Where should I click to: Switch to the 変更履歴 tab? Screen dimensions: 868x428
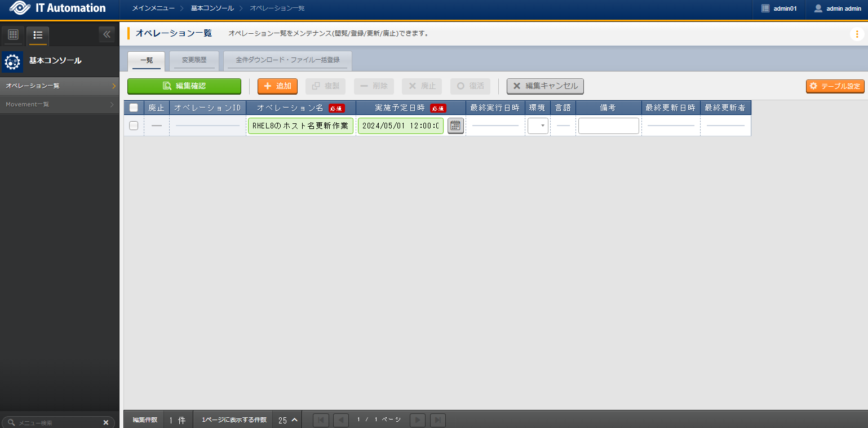click(194, 60)
